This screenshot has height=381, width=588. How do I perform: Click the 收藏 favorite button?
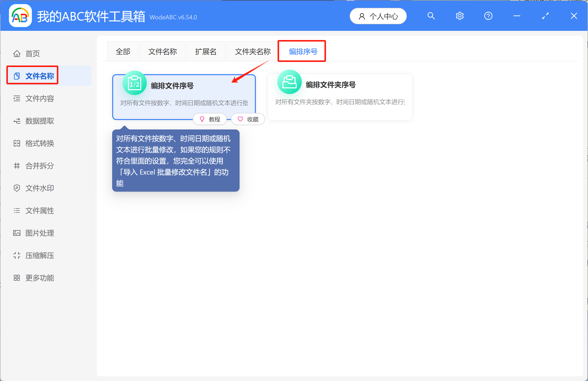coord(248,119)
